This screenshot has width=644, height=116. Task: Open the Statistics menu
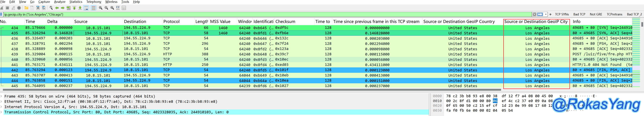76,2
